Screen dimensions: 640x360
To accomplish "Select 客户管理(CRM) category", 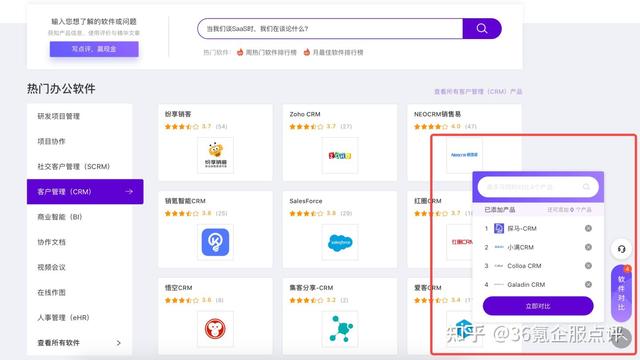I will 85,191.
